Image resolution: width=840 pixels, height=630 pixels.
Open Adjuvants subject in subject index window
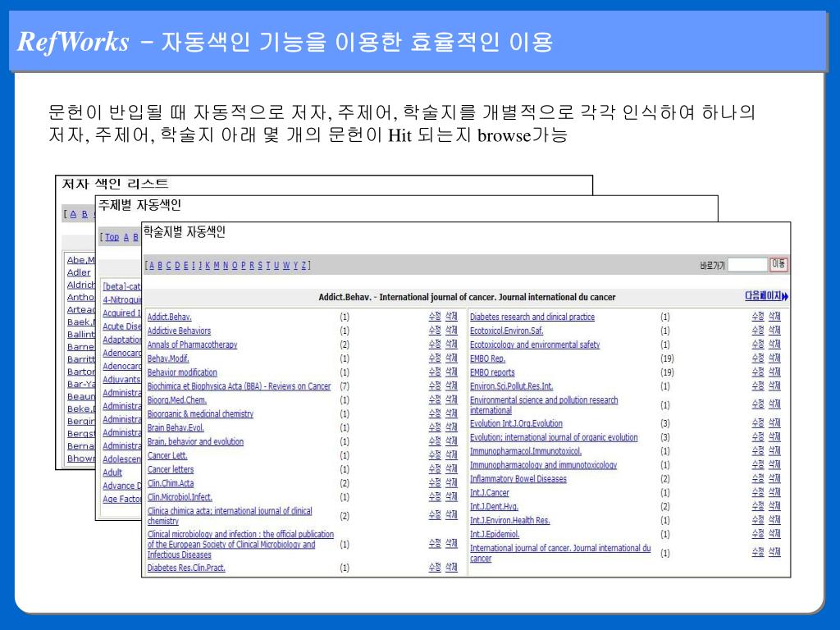[121, 380]
